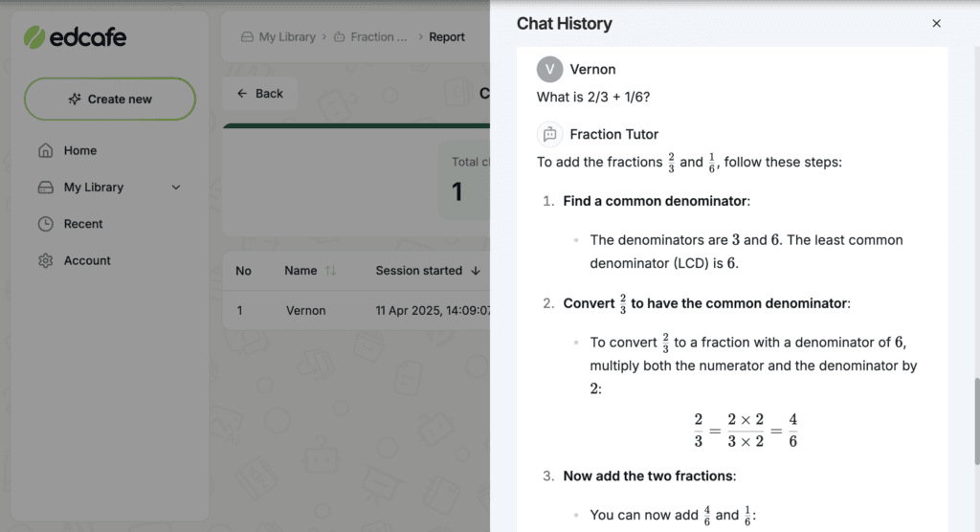Go to Fraction ... breadcrumb link
The image size is (980, 532).
tap(370, 37)
